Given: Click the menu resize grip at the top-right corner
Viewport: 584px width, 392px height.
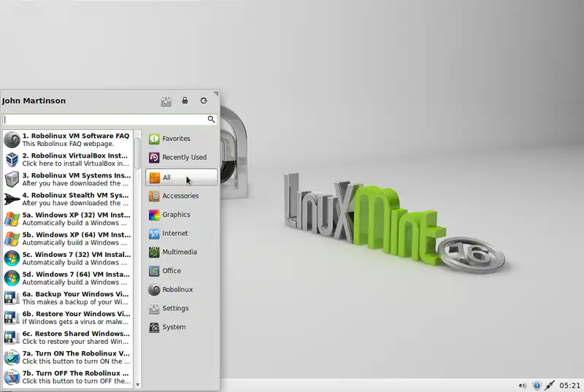Looking at the screenshot, I should tap(216, 93).
